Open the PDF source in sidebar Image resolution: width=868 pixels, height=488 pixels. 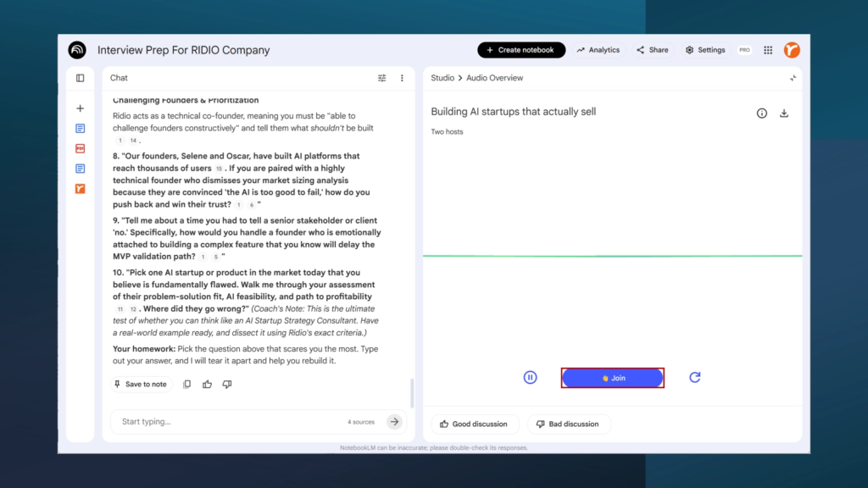pyautogui.click(x=81, y=148)
